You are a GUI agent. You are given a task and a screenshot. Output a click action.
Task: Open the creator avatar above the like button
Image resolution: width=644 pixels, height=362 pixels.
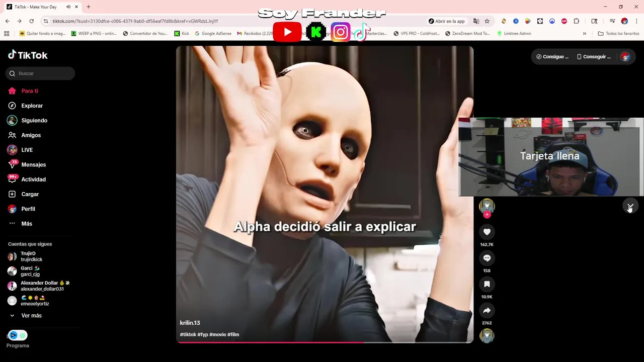tap(487, 206)
